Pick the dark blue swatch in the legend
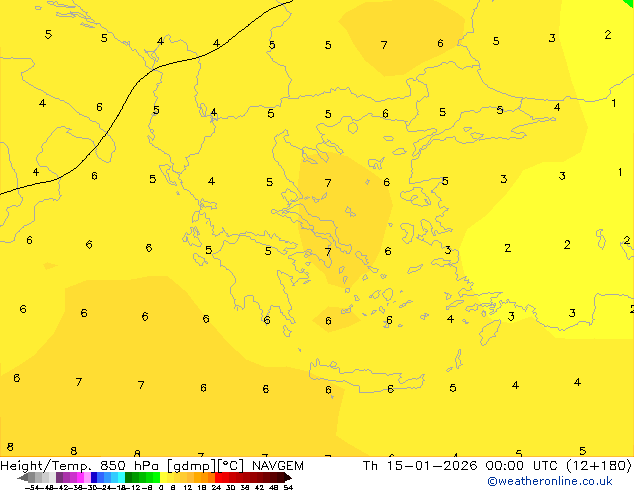The image size is (634, 490). pos(94,477)
